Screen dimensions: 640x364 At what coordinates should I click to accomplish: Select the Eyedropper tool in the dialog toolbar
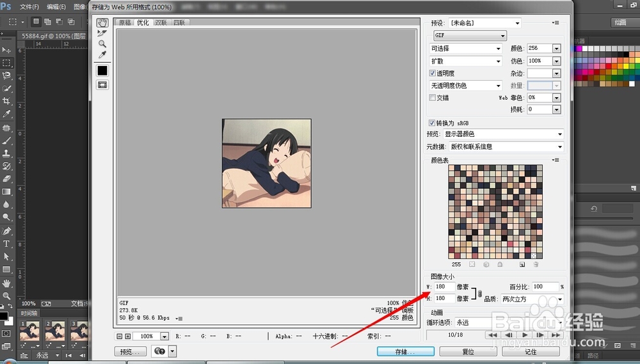tap(102, 54)
